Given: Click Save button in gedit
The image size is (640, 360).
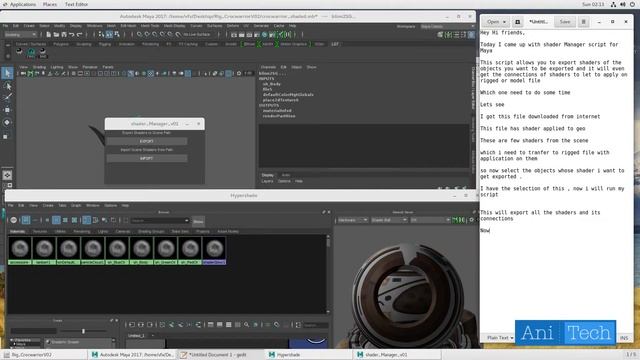Looking at the screenshot, I should (565, 22).
